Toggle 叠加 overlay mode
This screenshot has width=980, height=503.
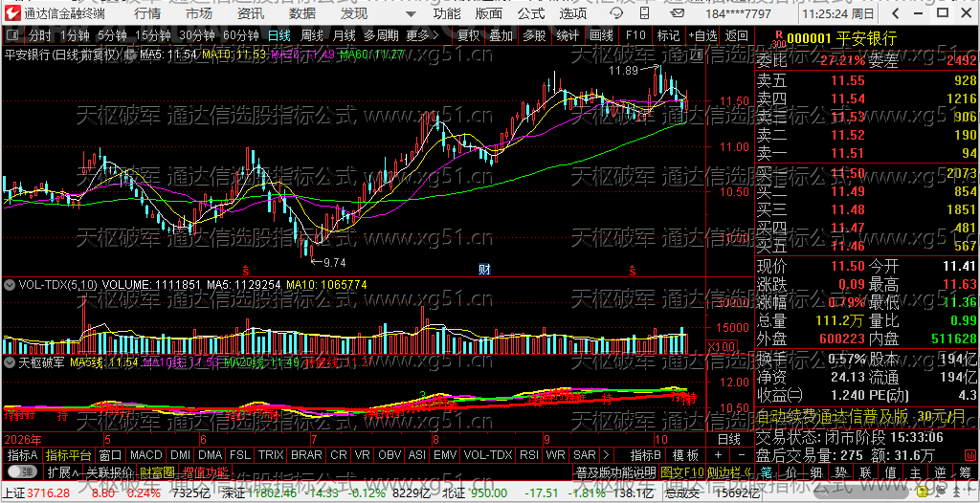click(x=501, y=35)
